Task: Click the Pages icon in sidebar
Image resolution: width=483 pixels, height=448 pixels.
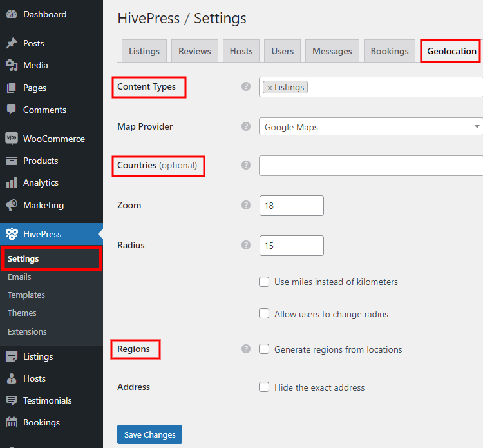Action: pos(12,88)
